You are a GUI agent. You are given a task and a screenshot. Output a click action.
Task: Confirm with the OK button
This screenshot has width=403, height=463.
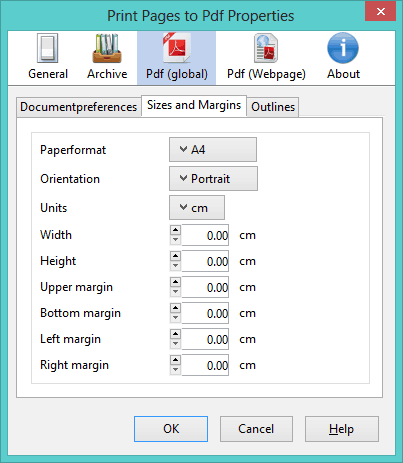click(x=171, y=429)
